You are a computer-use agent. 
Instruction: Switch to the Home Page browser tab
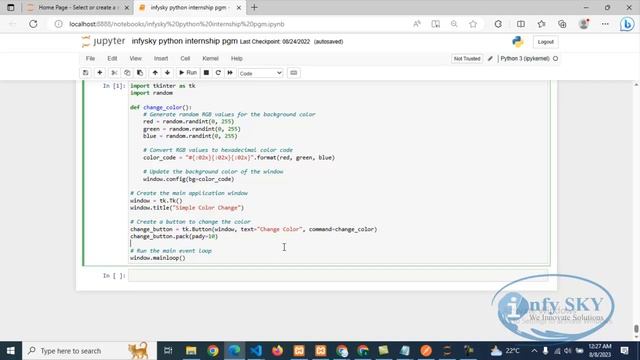tap(78, 7)
